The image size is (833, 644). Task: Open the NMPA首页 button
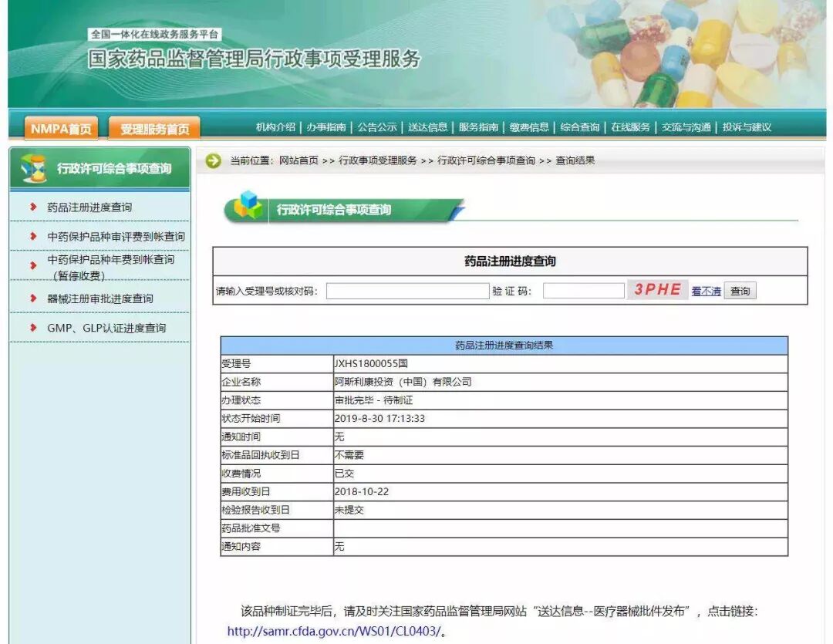pyautogui.click(x=61, y=129)
